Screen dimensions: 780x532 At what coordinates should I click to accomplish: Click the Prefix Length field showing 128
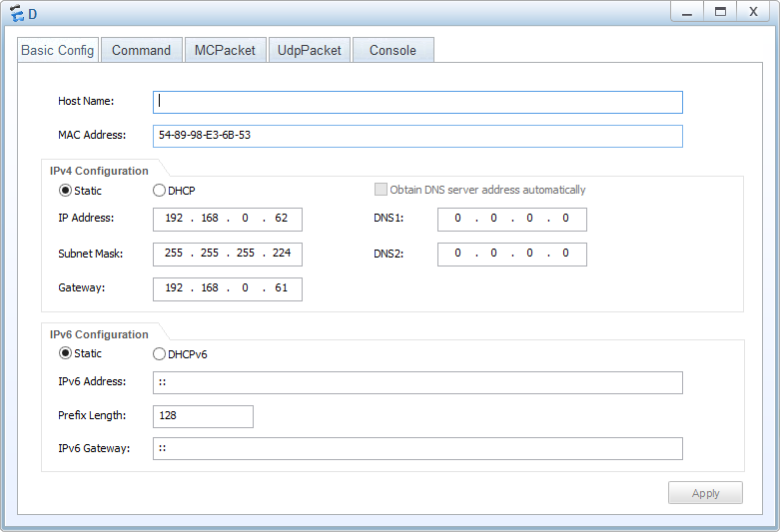click(x=203, y=416)
